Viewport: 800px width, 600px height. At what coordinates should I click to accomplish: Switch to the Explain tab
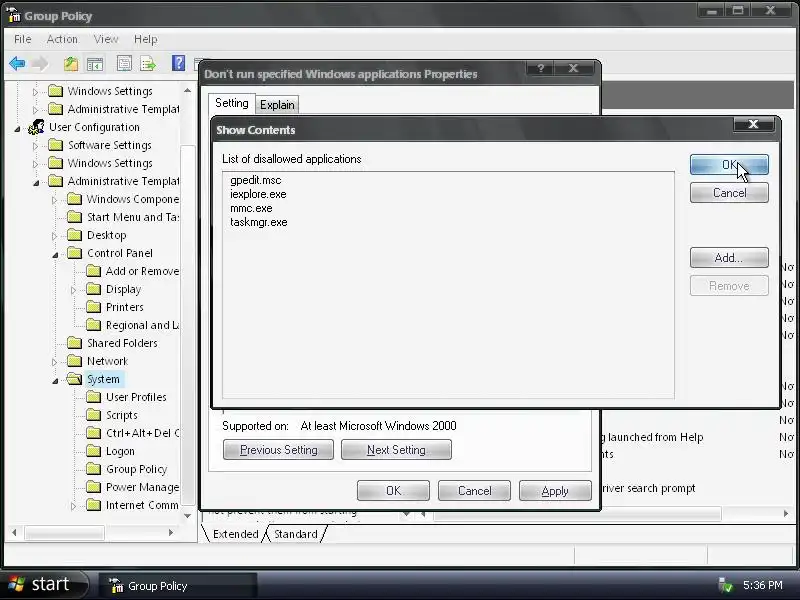click(x=277, y=105)
